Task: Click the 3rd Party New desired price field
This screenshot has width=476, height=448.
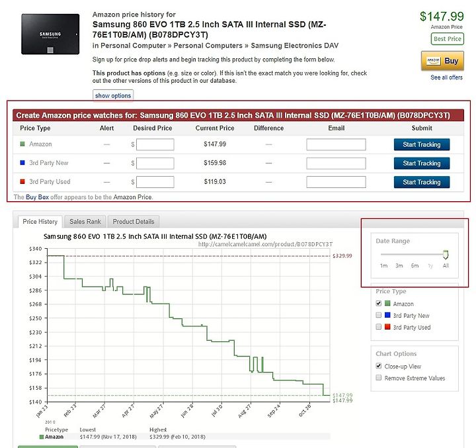Action: click(155, 163)
